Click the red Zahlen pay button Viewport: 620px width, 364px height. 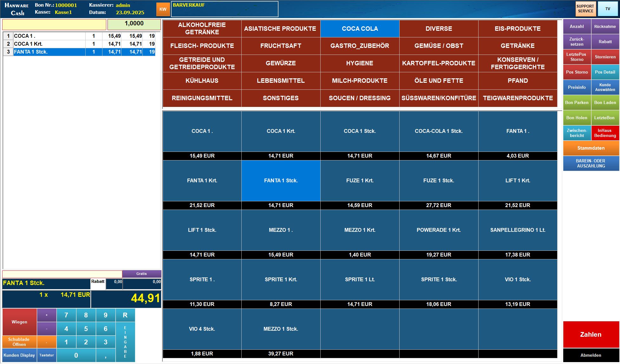click(x=591, y=334)
